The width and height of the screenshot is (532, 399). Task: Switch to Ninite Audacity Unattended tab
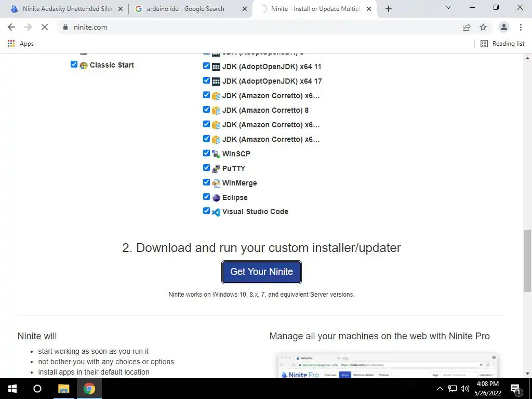tap(64, 9)
